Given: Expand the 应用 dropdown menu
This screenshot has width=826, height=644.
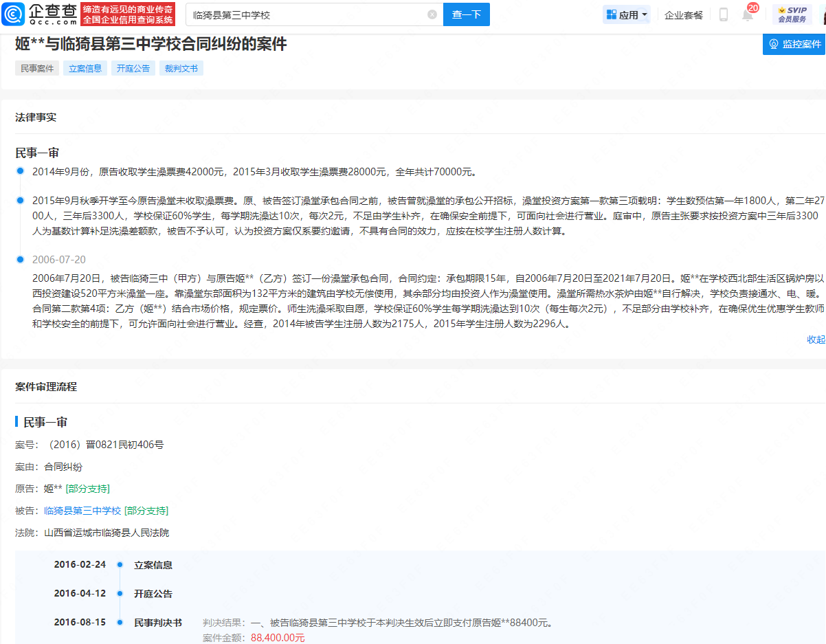Looking at the screenshot, I should pyautogui.click(x=645, y=14).
